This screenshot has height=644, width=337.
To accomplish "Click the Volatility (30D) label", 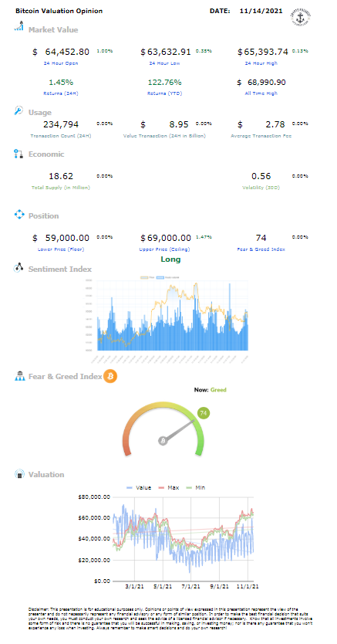I will click(x=261, y=188).
